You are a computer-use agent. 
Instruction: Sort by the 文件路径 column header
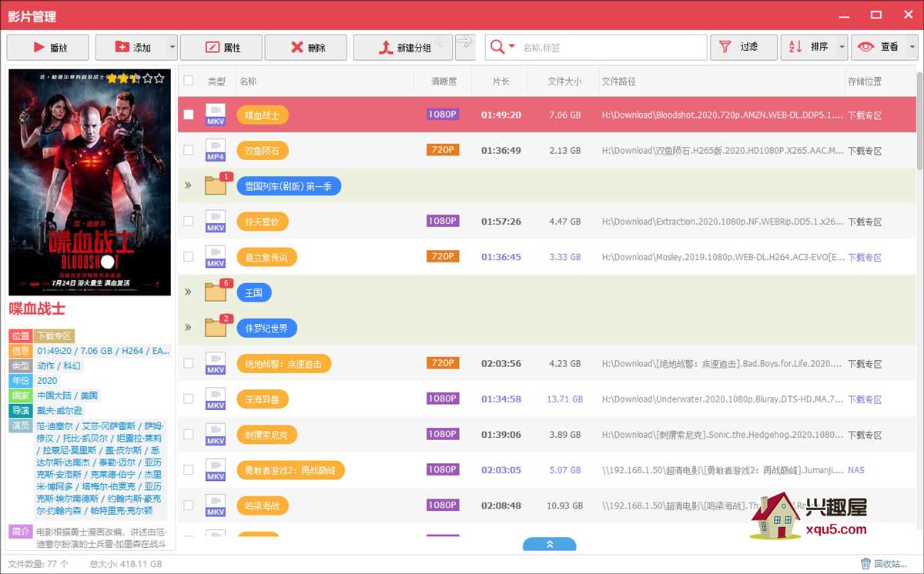[619, 81]
